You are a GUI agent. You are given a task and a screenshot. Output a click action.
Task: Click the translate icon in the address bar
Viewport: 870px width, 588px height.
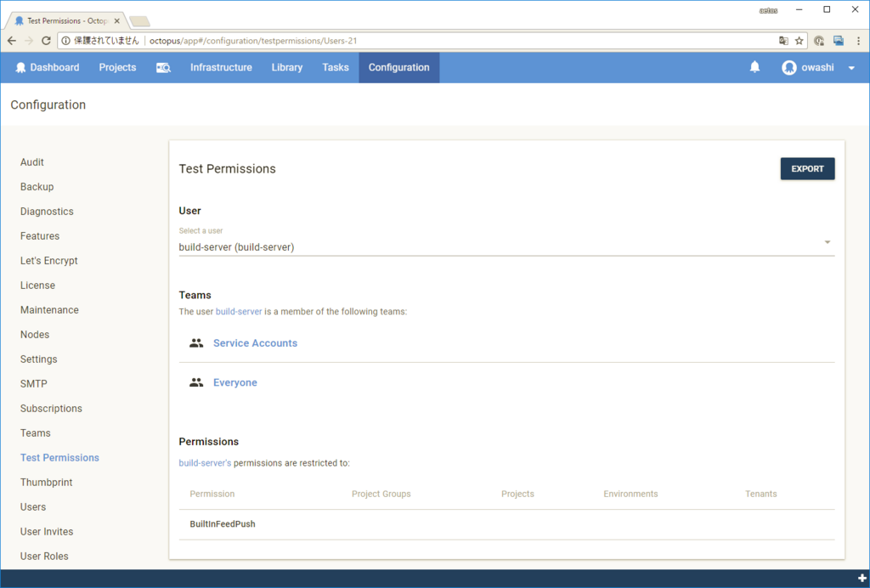click(x=782, y=39)
